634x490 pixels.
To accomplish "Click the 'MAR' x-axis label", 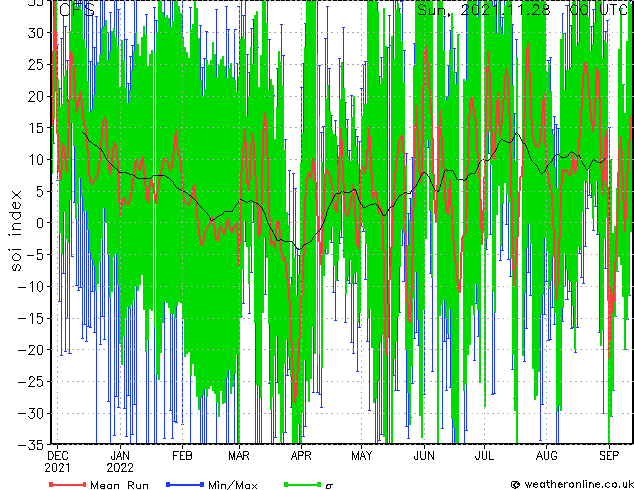I will 239,456.
